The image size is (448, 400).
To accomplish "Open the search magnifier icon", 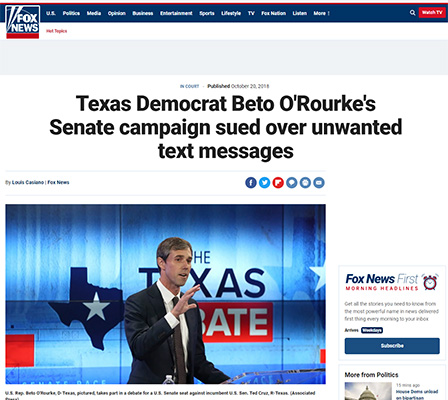I will (412, 13).
